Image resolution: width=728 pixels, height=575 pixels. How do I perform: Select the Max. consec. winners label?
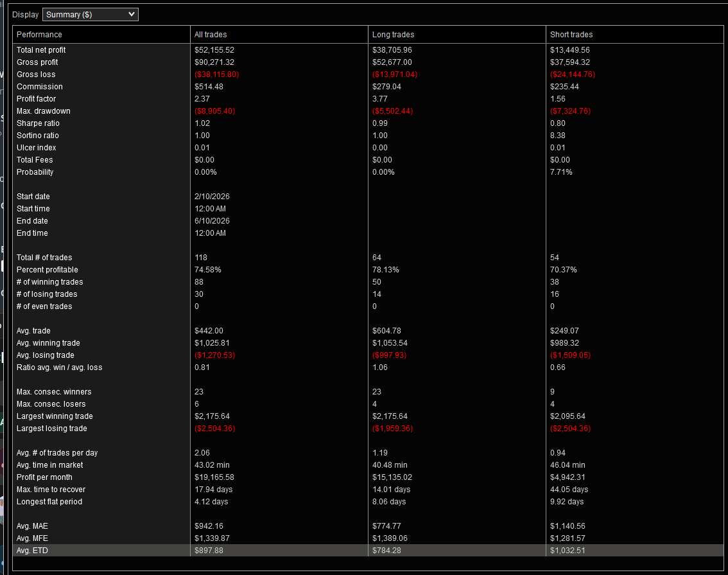[x=54, y=391]
